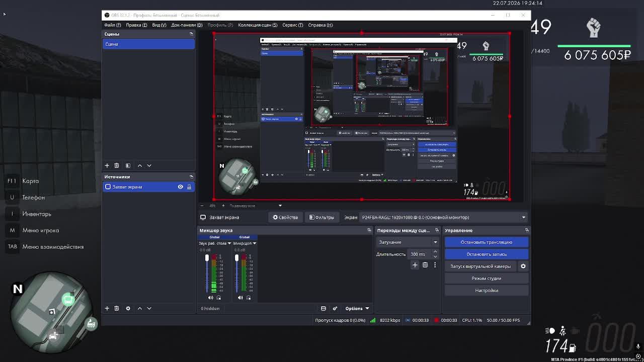The image size is (644, 362).
Task: Open mixer Options dropdown
Action: coord(357,309)
